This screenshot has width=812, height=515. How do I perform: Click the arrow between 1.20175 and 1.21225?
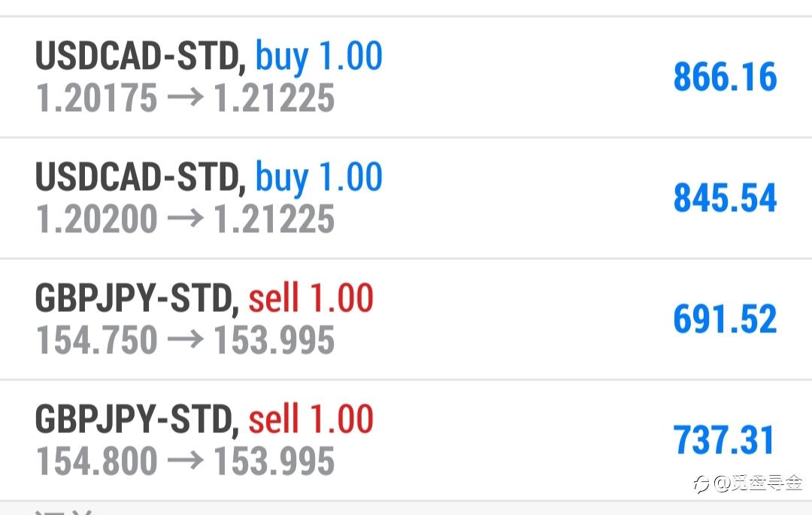pyautogui.click(x=186, y=97)
